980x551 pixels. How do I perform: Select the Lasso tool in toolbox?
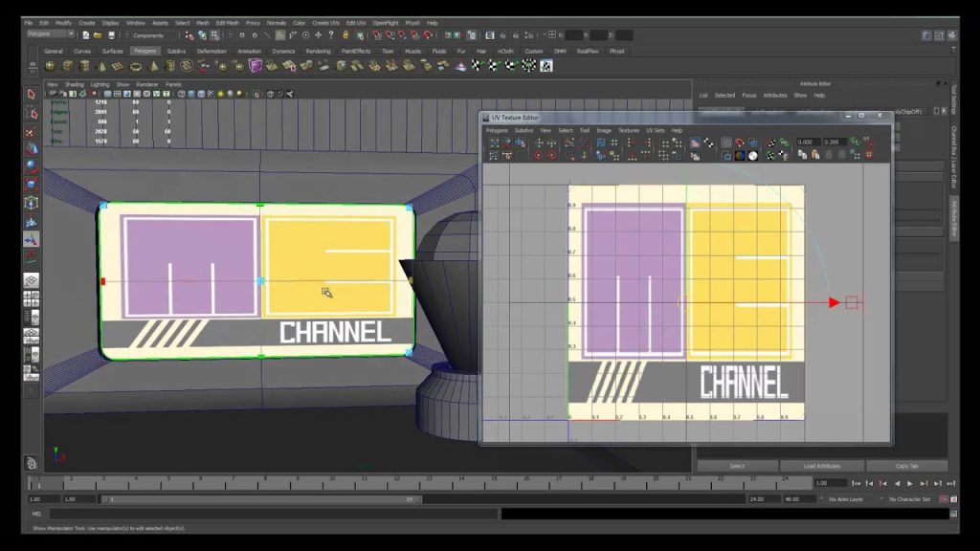32,113
